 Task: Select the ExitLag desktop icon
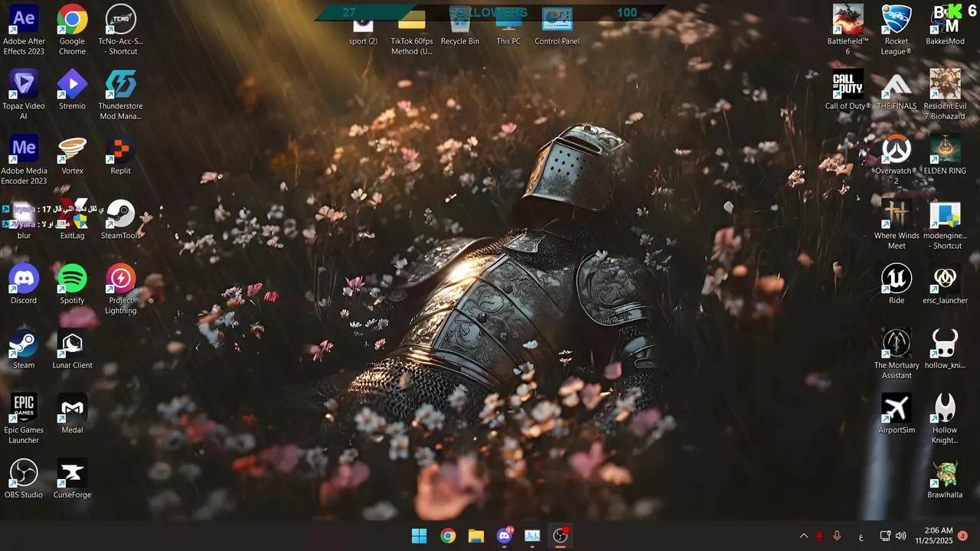72,220
